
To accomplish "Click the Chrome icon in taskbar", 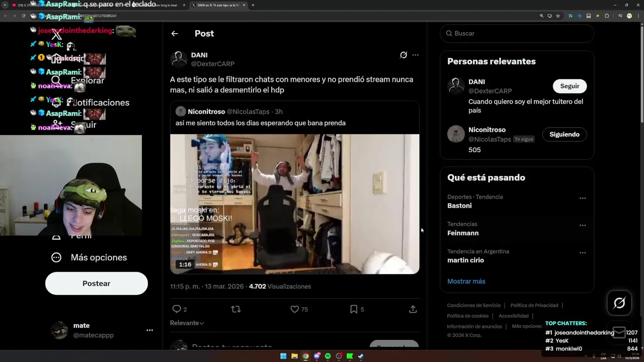I will pyautogui.click(x=305, y=356).
